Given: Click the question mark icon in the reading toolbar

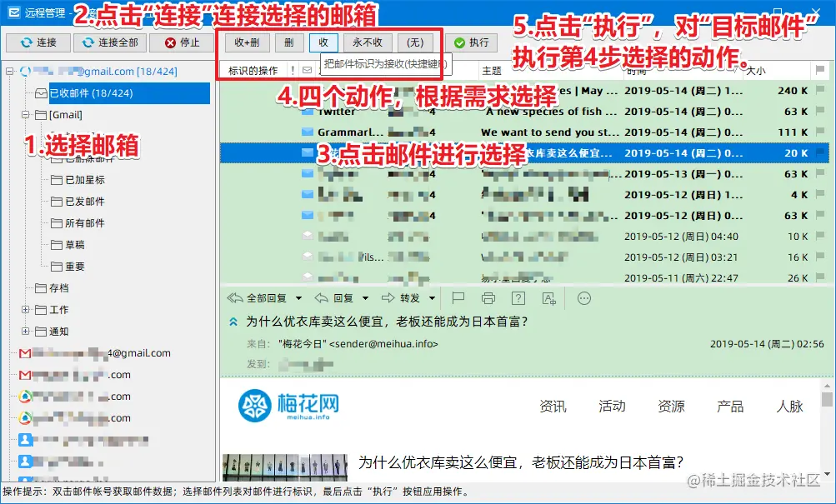Looking at the screenshot, I should (x=518, y=298).
